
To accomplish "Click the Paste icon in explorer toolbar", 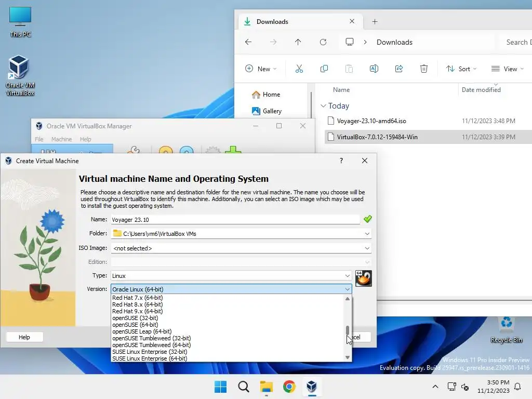I will pos(349,69).
